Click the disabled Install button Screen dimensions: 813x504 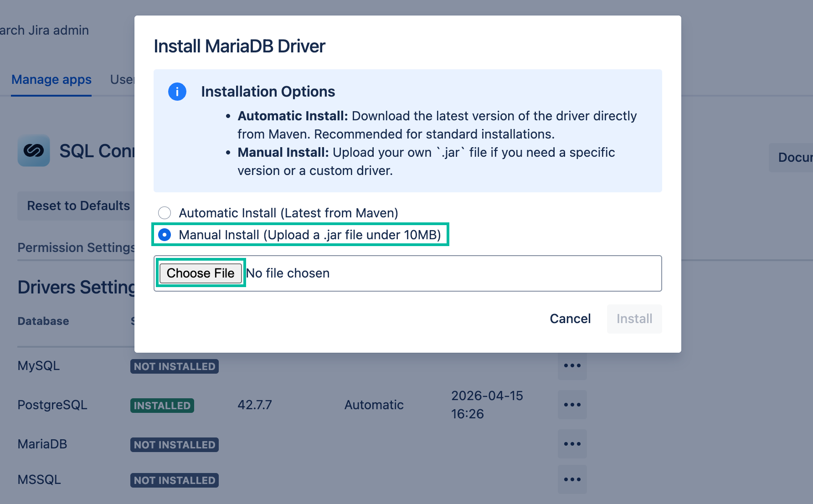point(634,319)
